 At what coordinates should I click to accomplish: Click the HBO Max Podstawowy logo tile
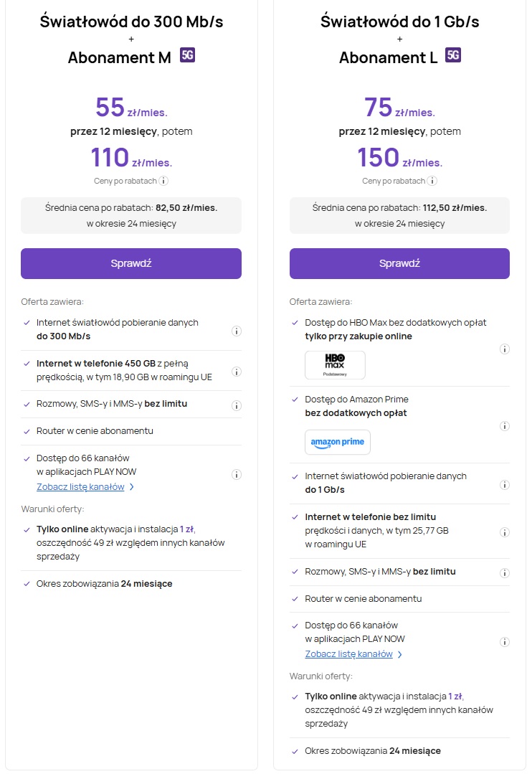tap(335, 365)
